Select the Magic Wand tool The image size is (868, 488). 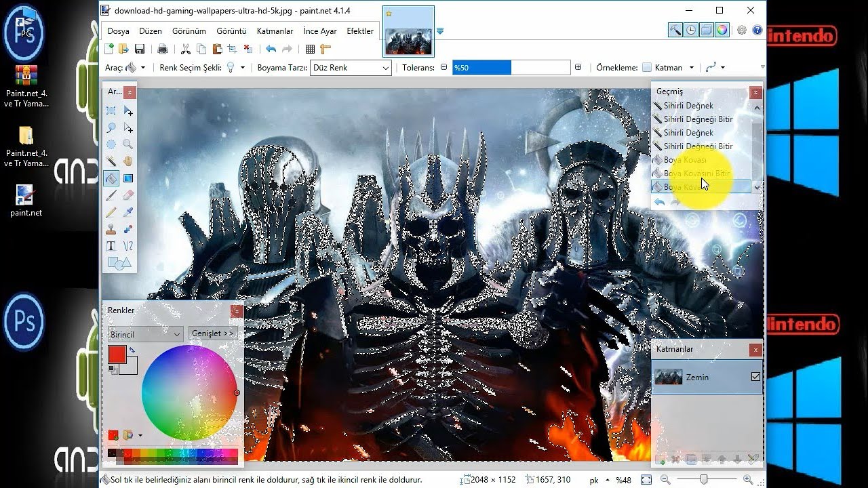coord(111,161)
